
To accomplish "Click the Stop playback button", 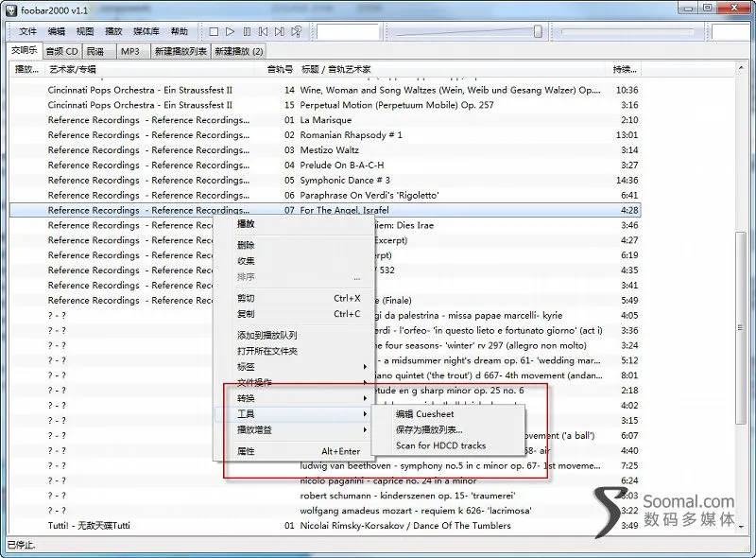I will pos(214,32).
